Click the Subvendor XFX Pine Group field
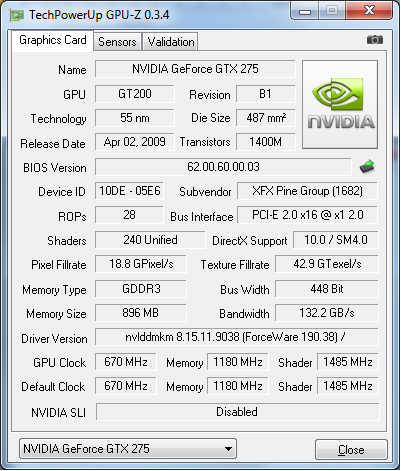The width and height of the screenshot is (401, 471). (x=307, y=191)
